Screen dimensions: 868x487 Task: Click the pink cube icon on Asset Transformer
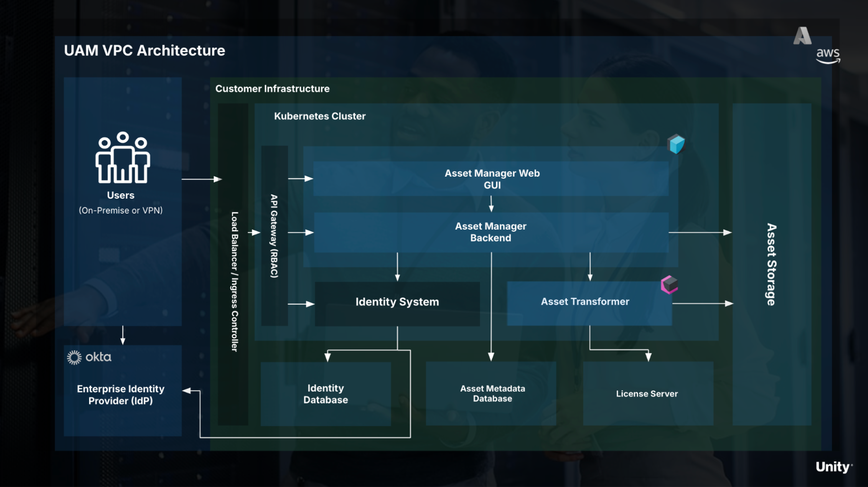pos(669,284)
